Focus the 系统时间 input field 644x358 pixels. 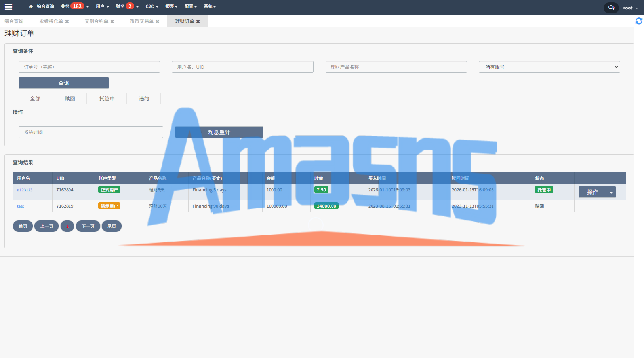click(x=91, y=132)
